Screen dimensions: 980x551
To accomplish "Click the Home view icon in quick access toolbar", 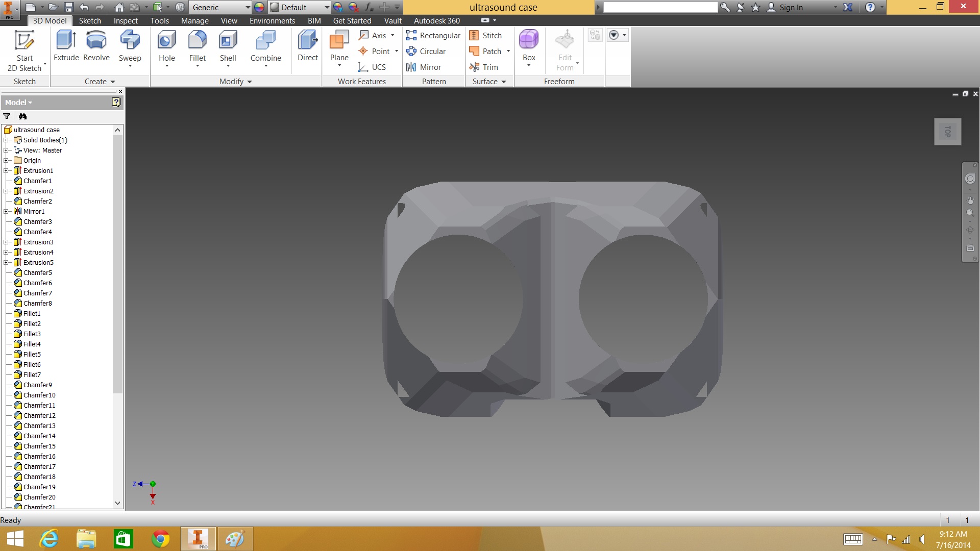I will (119, 7).
